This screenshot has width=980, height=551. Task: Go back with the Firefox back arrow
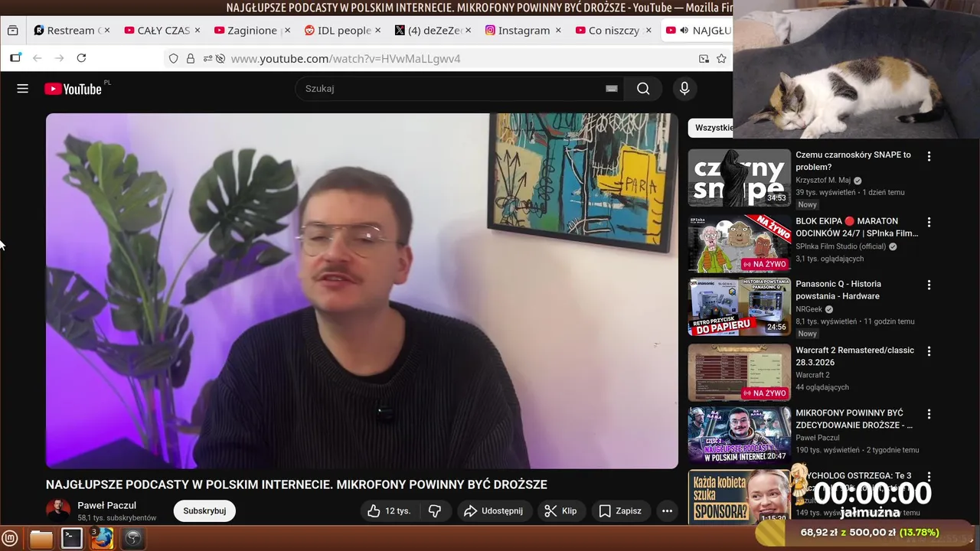[37, 58]
